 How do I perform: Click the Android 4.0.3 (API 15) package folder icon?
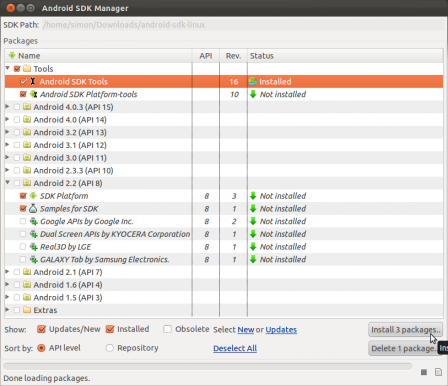point(27,107)
